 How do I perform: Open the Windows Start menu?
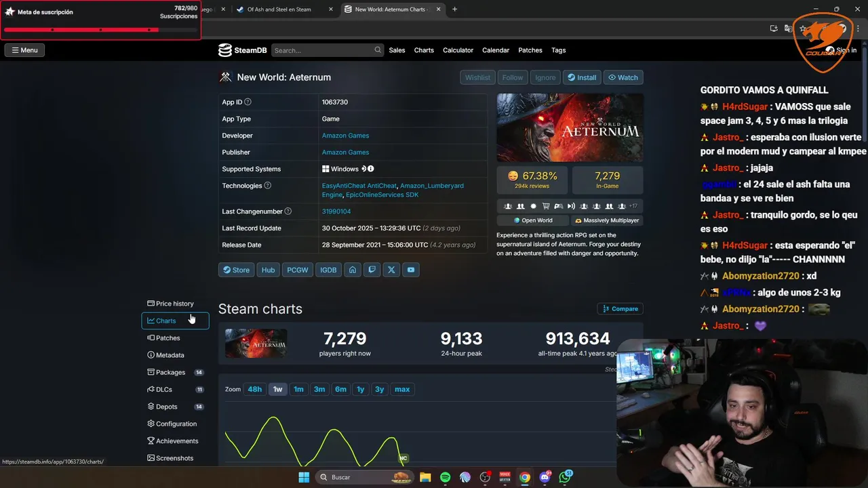[304, 477]
